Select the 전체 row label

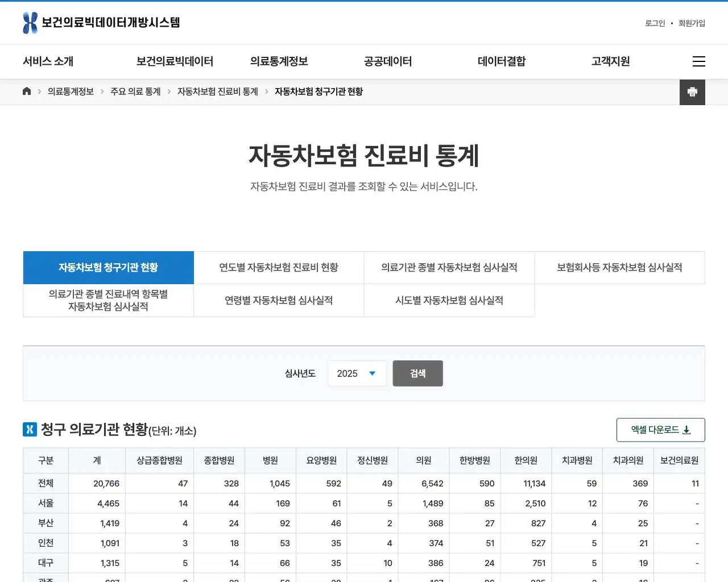[x=46, y=484]
